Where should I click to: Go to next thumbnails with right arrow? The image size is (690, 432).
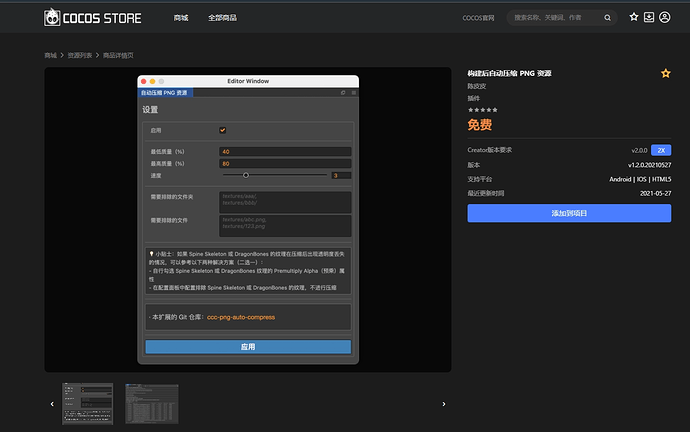coord(444,404)
